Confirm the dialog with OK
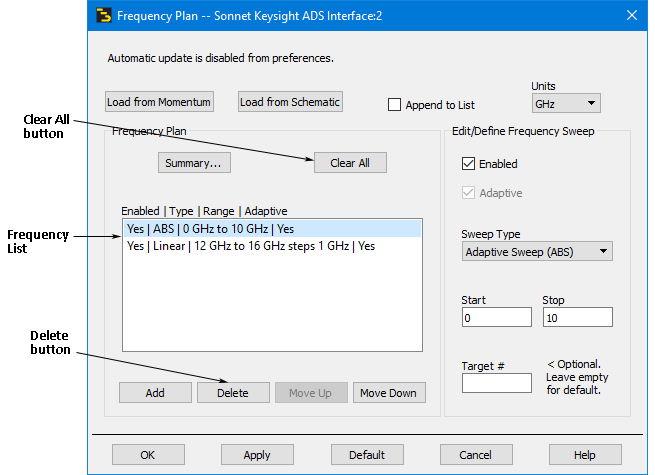The image size is (655, 475). pos(148,455)
